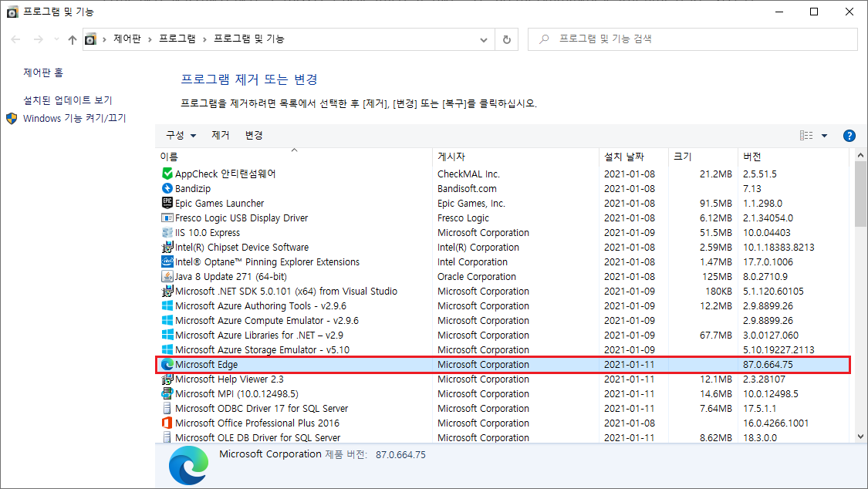Viewport: 868px width, 489px height.
Task: Click the Microsoft ODBC Driver 17 icon
Action: tap(167, 408)
